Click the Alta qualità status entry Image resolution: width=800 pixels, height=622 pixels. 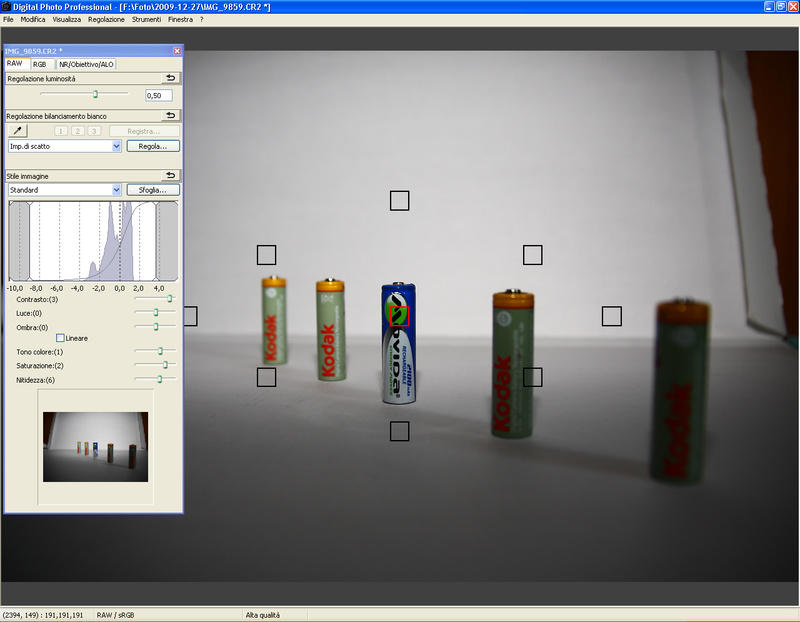click(263, 615)
